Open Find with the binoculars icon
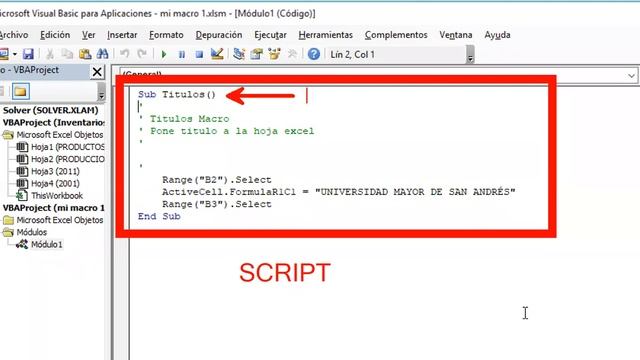640x360 pixels. (x=102, y=54)
